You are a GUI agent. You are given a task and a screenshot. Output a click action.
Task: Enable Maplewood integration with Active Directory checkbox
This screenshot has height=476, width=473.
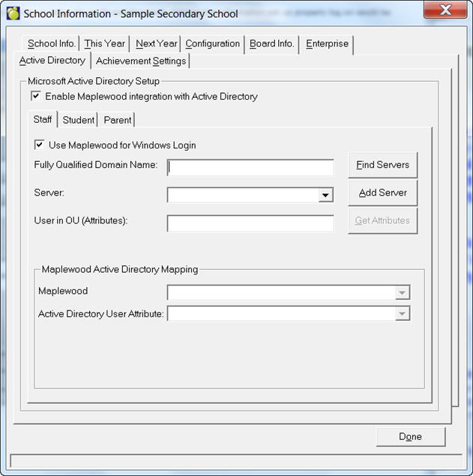[35, 96]
